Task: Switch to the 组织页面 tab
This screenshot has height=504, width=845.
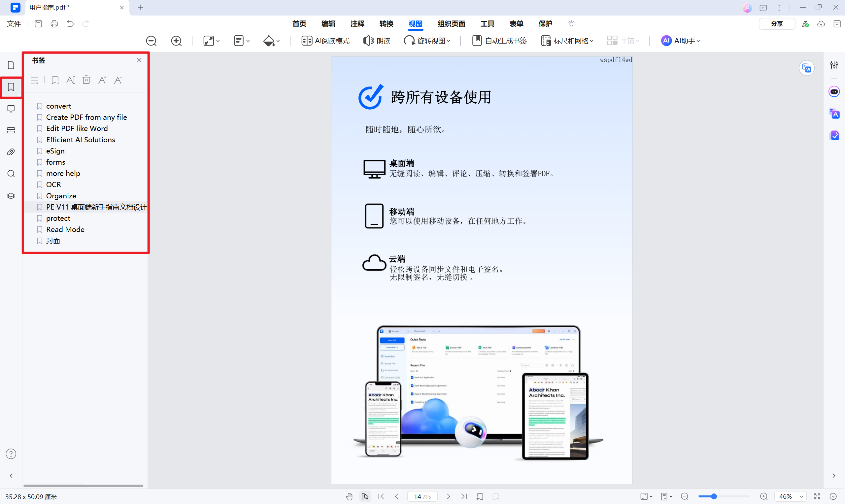Action: (x=451, y=24)
